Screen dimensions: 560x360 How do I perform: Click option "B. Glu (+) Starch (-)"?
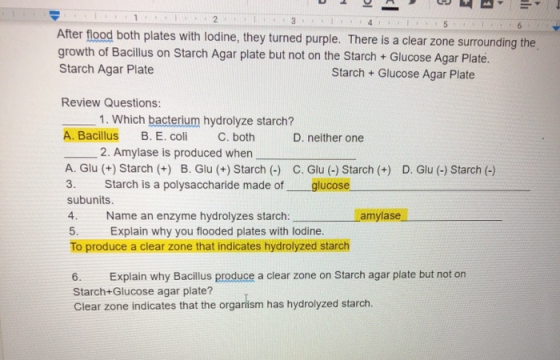point(231,169)
